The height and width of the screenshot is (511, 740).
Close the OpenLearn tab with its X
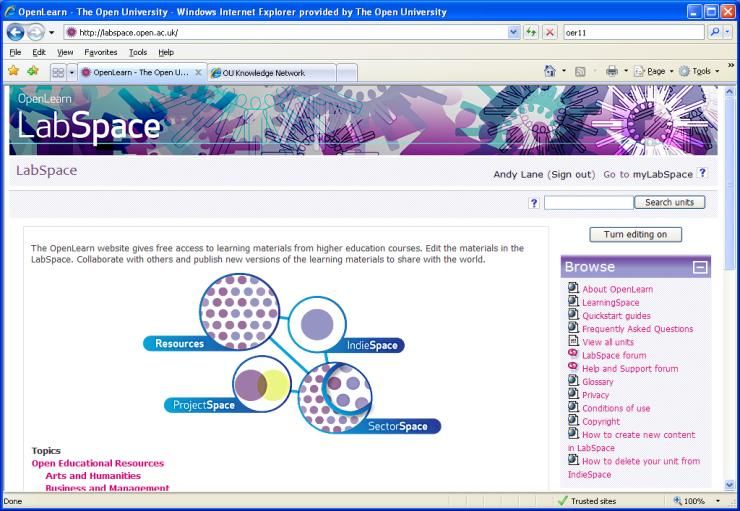point(199,73)
